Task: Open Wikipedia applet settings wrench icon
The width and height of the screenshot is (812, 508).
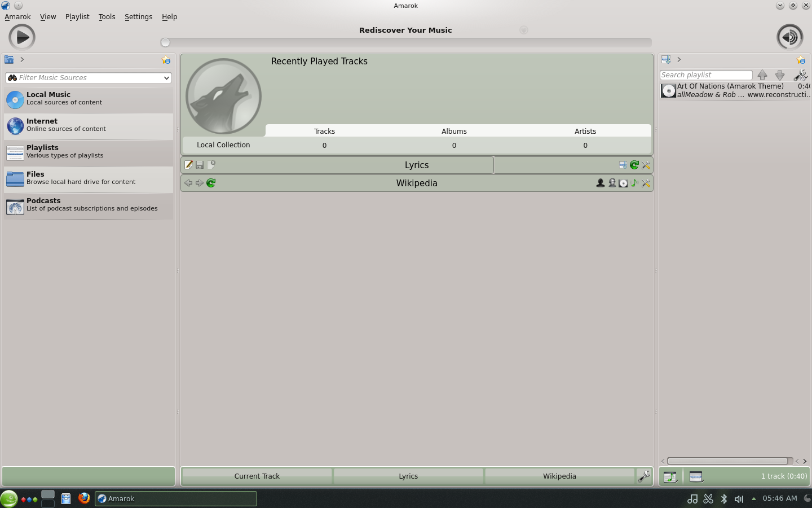Action: click(646, 183)
